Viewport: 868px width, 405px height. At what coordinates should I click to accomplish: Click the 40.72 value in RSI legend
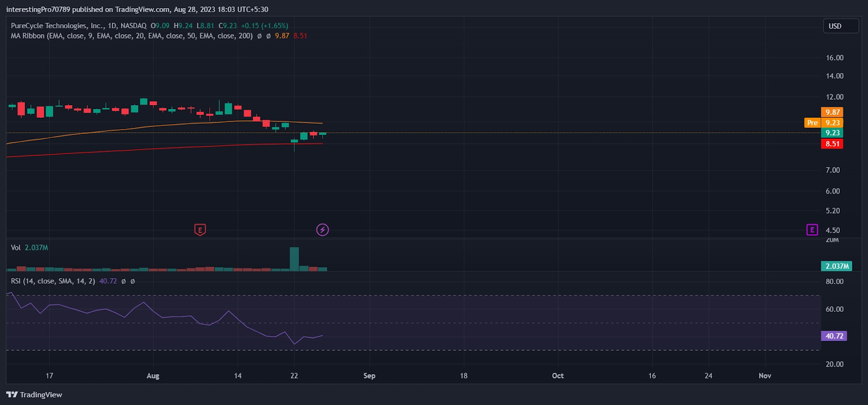click(x=108, y=281)
